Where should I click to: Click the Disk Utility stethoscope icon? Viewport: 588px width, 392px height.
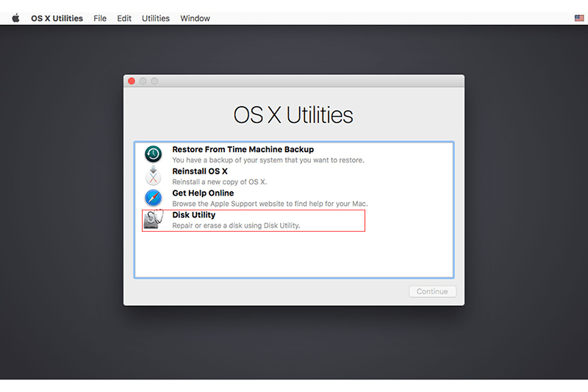coord(154,219)
